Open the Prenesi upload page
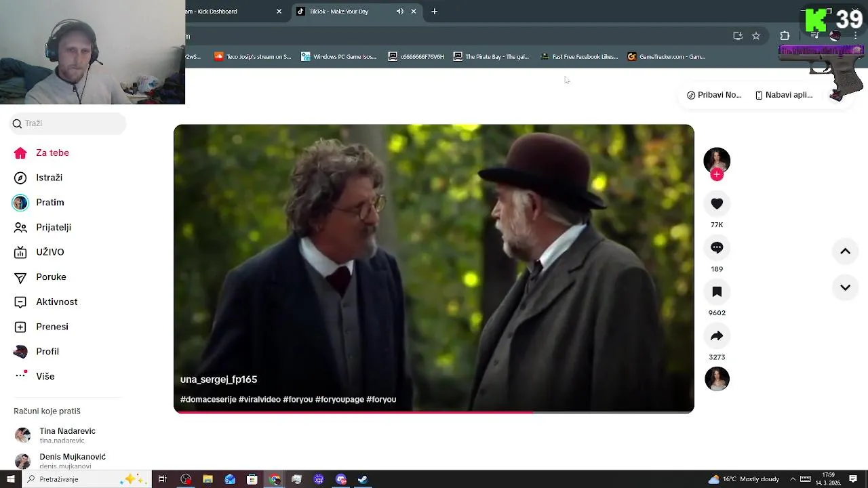The height and width of the screenshot is (488, 868). click(x=41, y=327)
